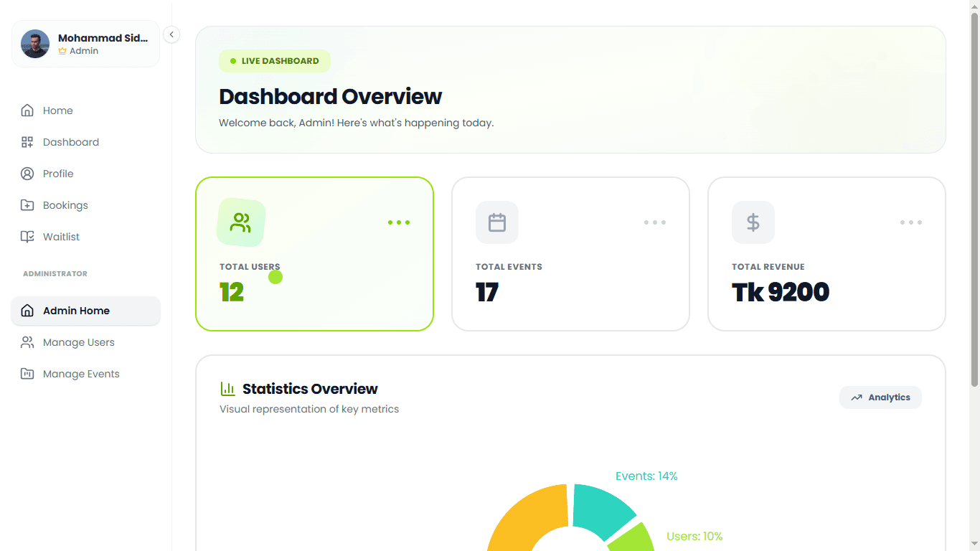Click the Profile icon in sidebar

pos(27,174)
